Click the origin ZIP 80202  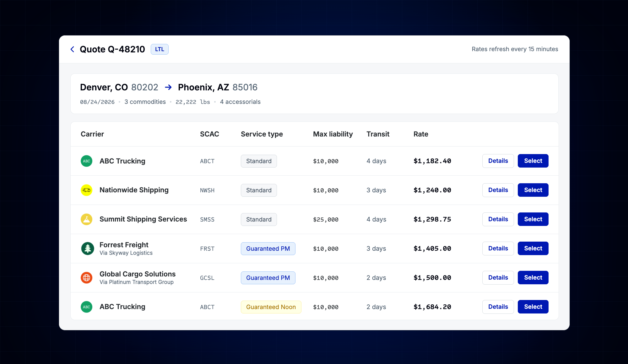click(145, 87)
